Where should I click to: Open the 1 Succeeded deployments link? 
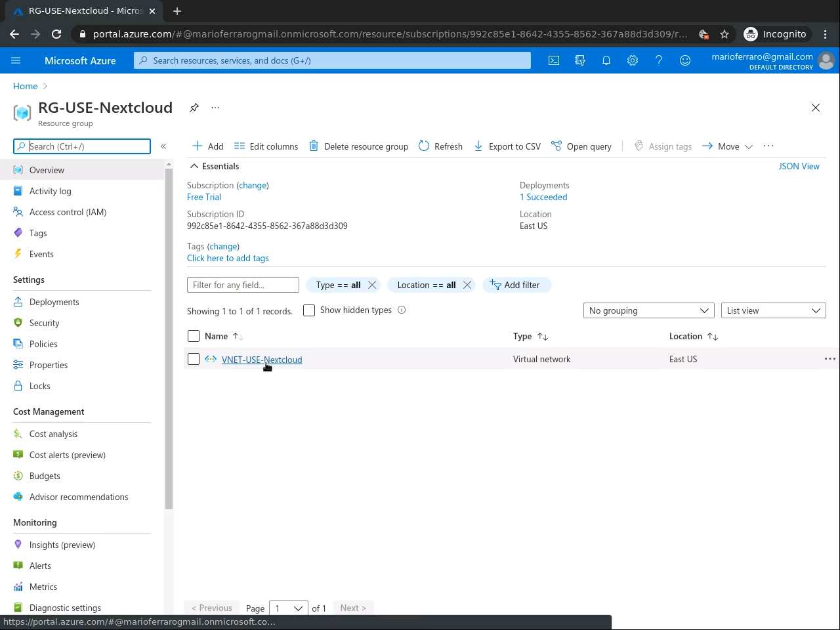pyautogui.click(x=543, y=197)
